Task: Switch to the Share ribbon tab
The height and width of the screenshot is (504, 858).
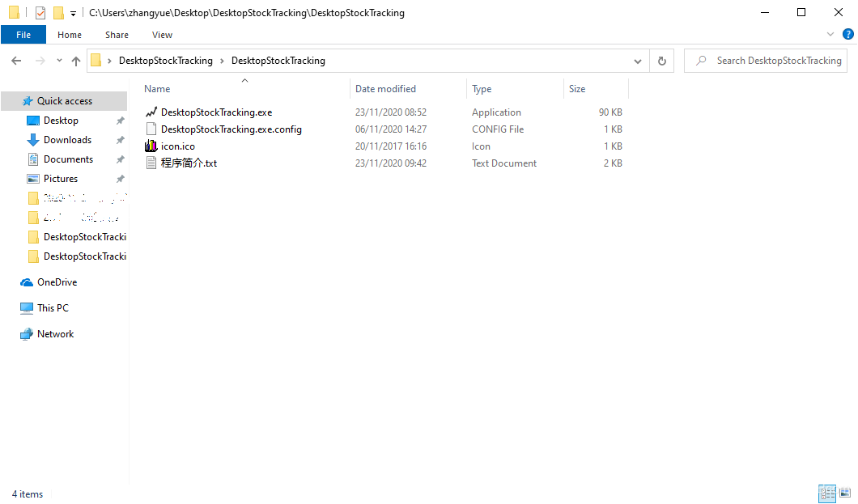Action: click(x=117, y=35)
